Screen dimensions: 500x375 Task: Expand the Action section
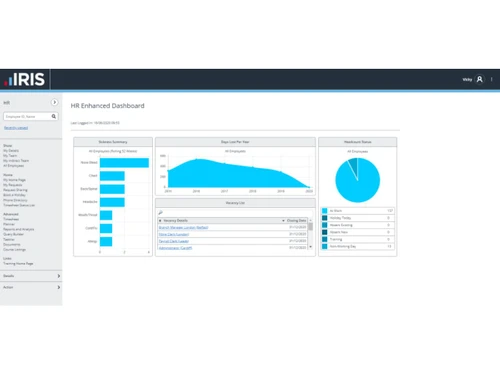click(x=31, y=287)
